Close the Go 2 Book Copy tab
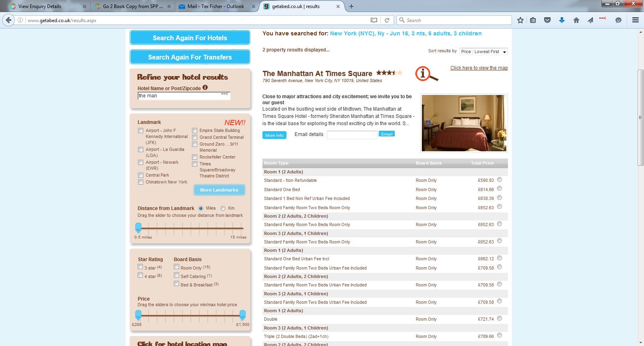The width and height of the screenshot is (644, 346). pos(169,6)
